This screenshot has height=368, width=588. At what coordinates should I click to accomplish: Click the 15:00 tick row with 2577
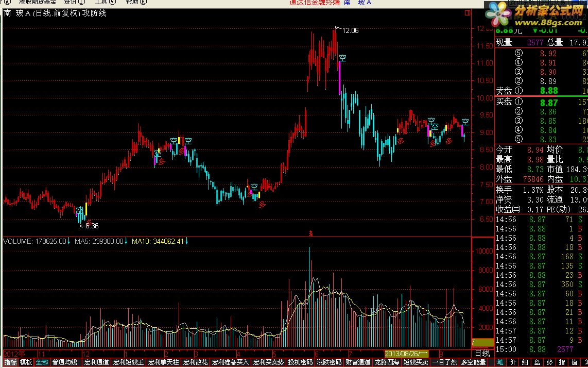541,349
